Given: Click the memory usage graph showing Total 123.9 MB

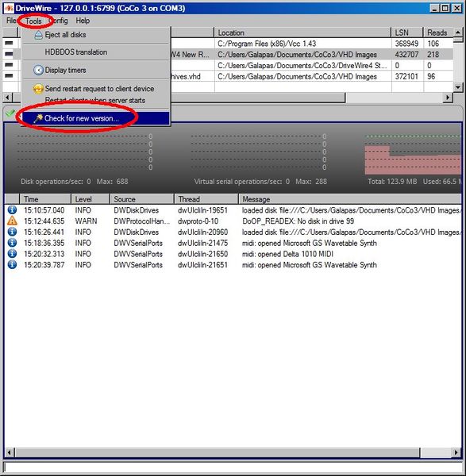Looking at the screenshot, I should click(x=413, y=155).
